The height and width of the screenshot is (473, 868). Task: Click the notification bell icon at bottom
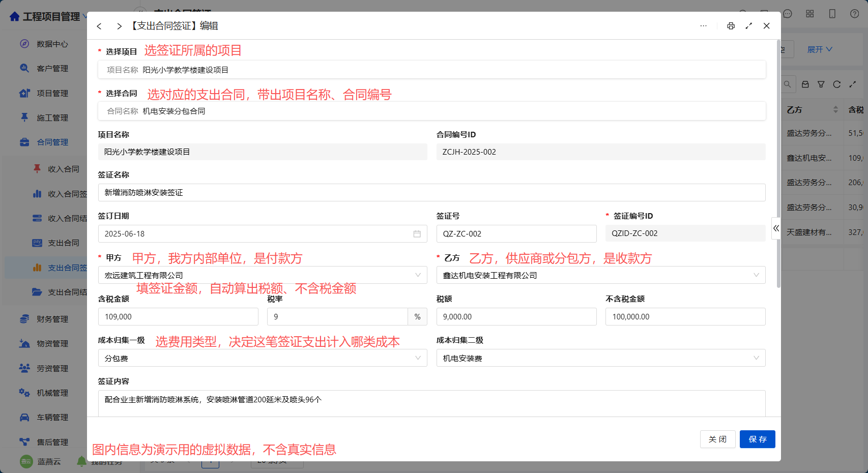81,461
